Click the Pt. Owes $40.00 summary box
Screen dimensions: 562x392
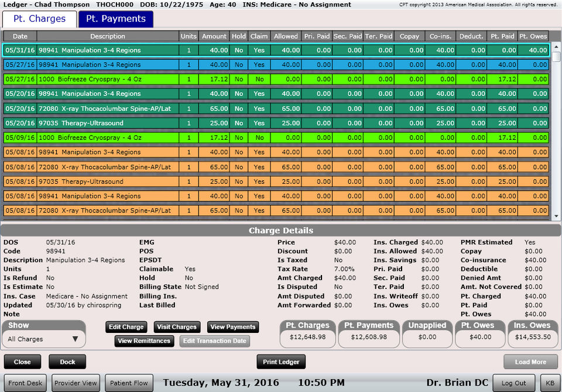[480, 333]
